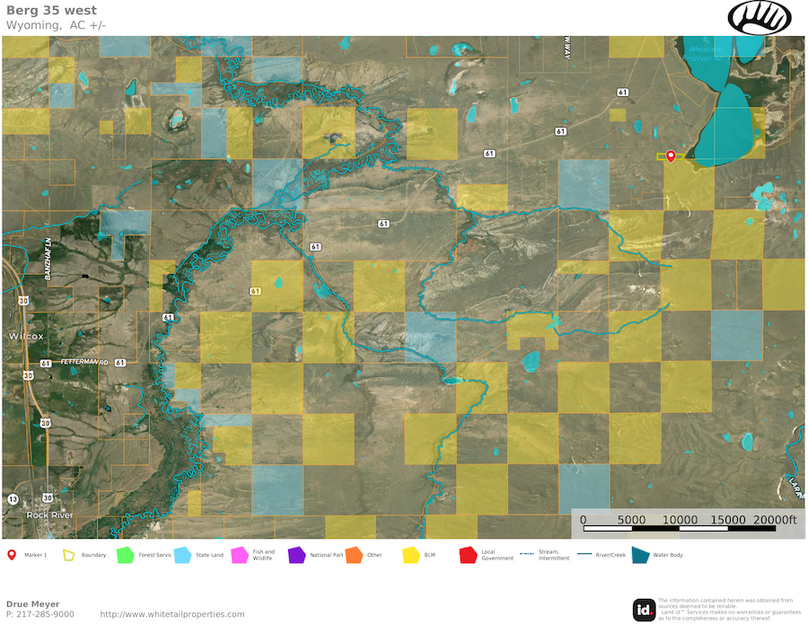
Task: Click the yellow BLM legend swatch
Action: 411,554
